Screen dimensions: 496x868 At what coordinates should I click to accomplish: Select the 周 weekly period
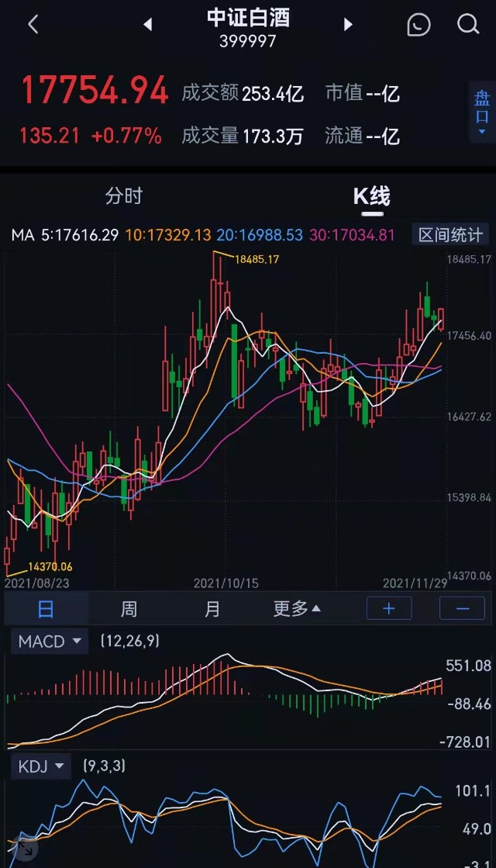pyautogui.click(x=129, y=608)
